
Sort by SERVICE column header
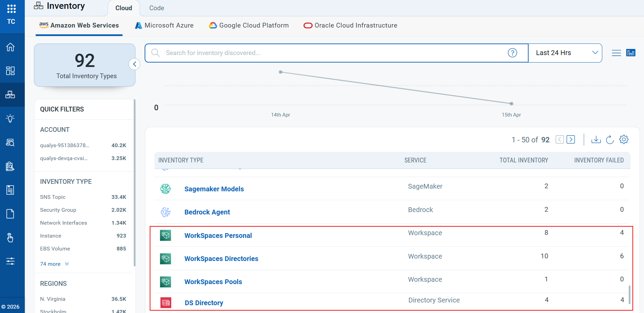pos(415,160)
